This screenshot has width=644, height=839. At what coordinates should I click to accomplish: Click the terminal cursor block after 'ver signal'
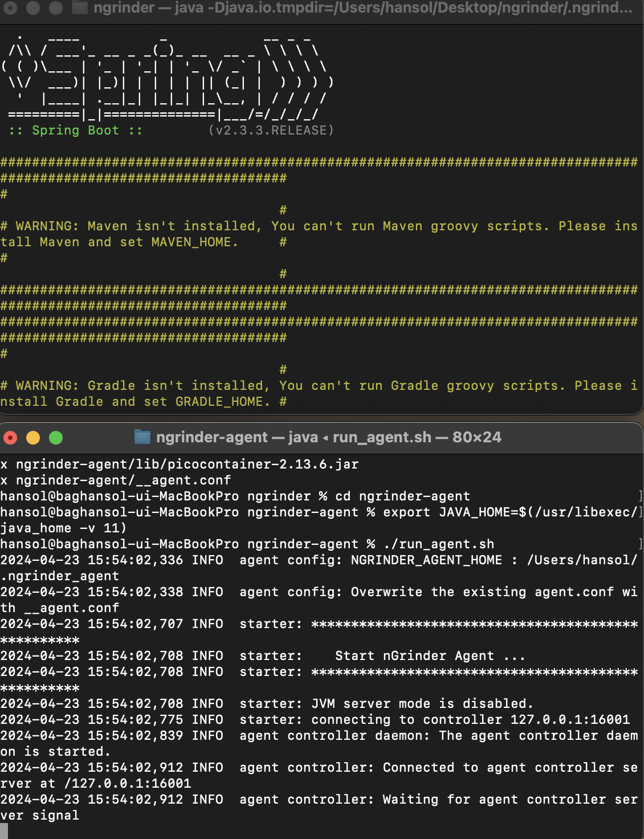coord(4,831)
